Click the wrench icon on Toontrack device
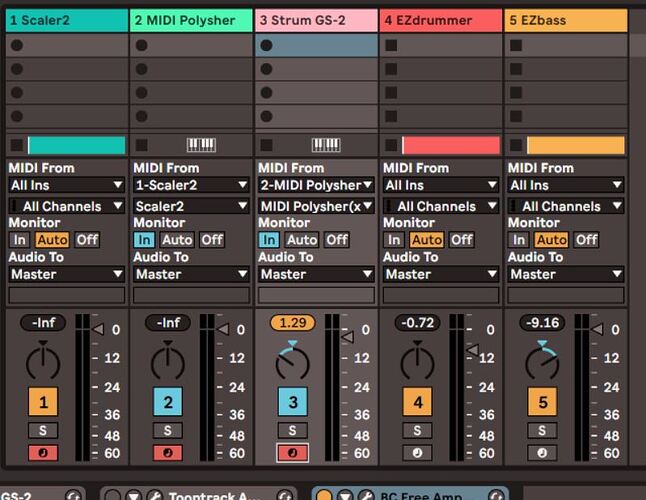Image resolution: width=646 pixels, height=500 pixels. 154,495
